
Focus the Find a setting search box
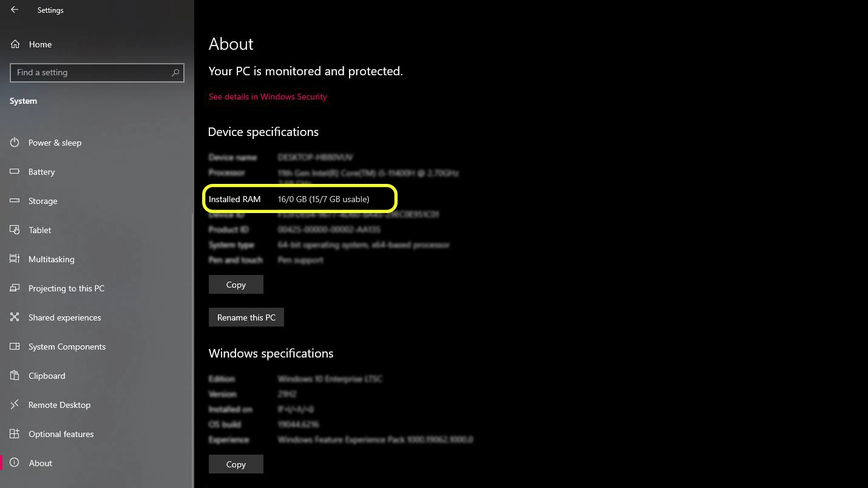(x=91, y=73)
